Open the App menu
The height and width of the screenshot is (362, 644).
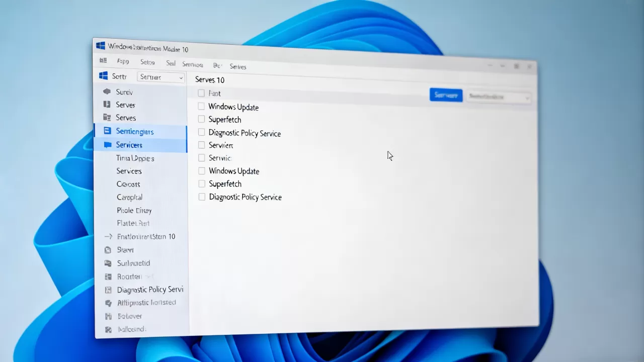[123, 61]
